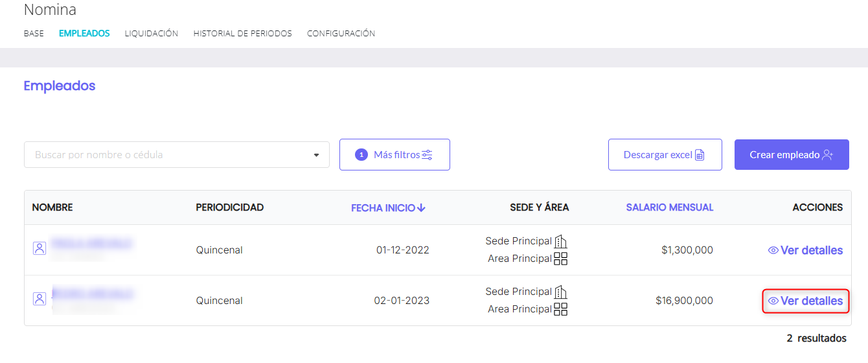
Task: Click the eye icon for the 01-12-2022 employee
Action: tap(773, 250)
